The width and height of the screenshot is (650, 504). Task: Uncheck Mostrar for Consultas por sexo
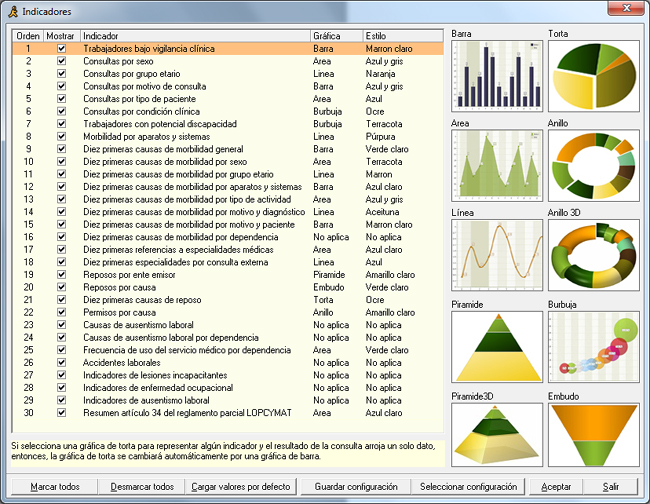click(61, 61)
